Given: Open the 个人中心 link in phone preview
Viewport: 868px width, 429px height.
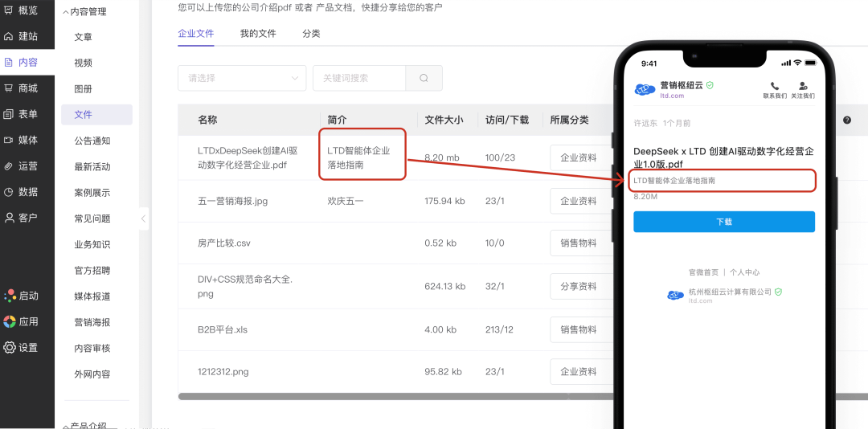Looking at the screenshot, I should coord(744,272).
